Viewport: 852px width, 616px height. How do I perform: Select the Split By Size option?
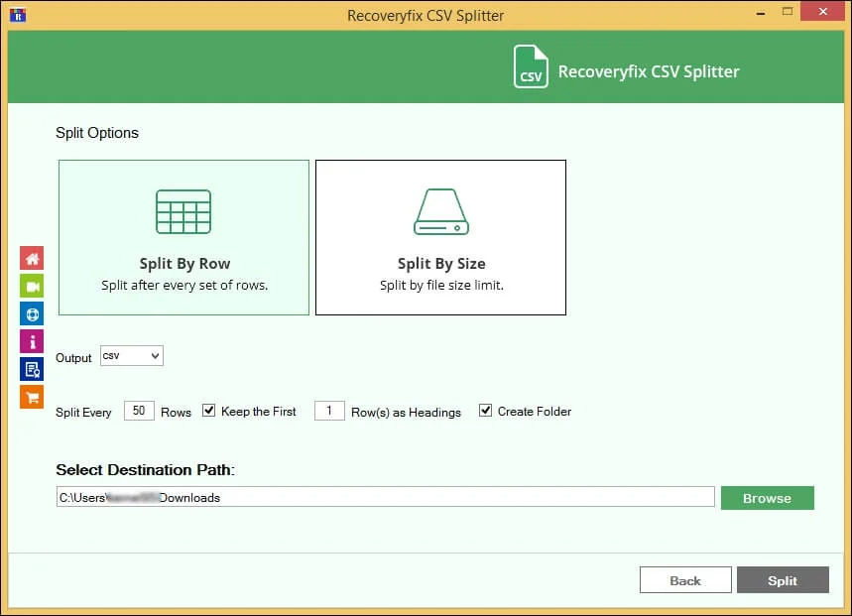click(x=440, y=237)
